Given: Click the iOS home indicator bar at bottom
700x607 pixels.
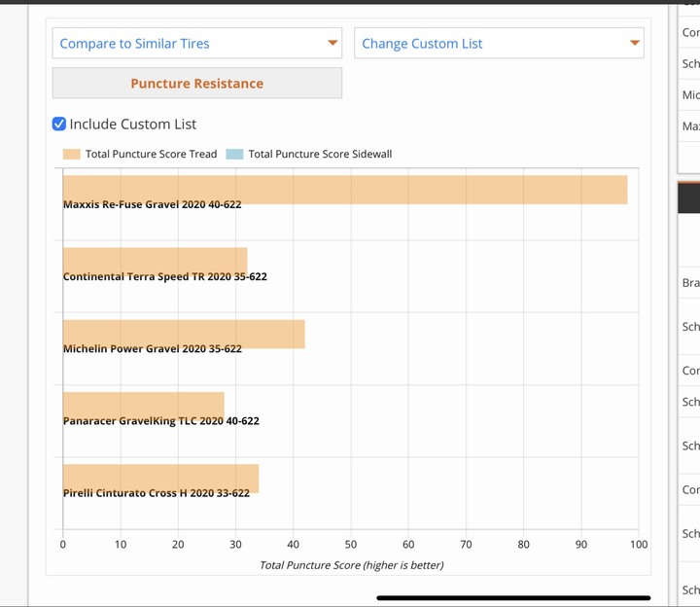Looking at the screenshot, I should (513, 597).
